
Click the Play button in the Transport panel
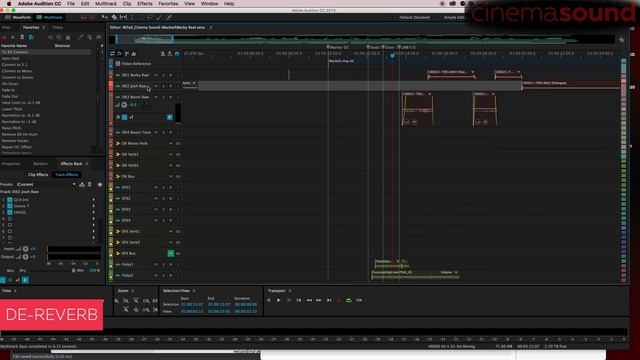[x=278, y=300]
